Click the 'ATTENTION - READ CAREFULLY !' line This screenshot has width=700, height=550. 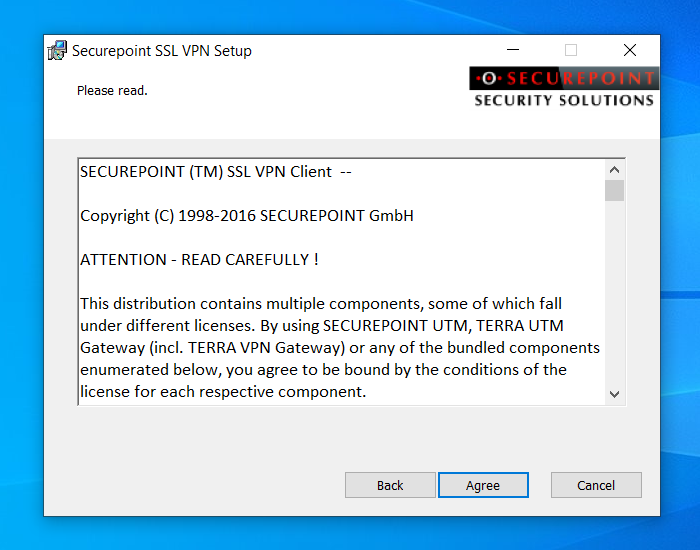(199, 259)
